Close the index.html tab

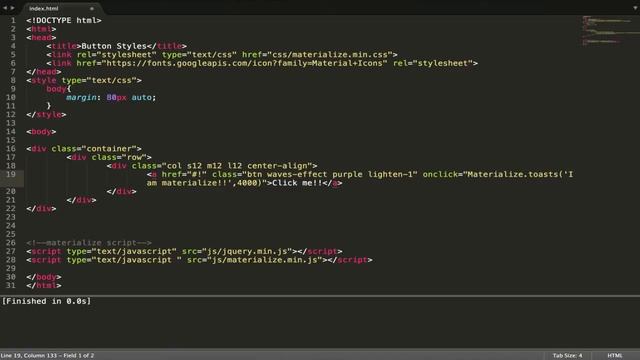(x=91, y=8)
